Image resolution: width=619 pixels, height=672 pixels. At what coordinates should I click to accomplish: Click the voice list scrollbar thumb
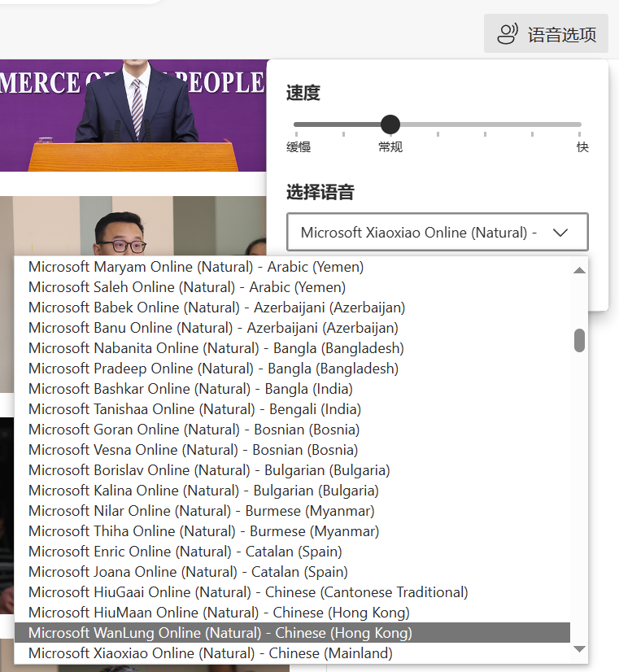click(x=579, y=341)
